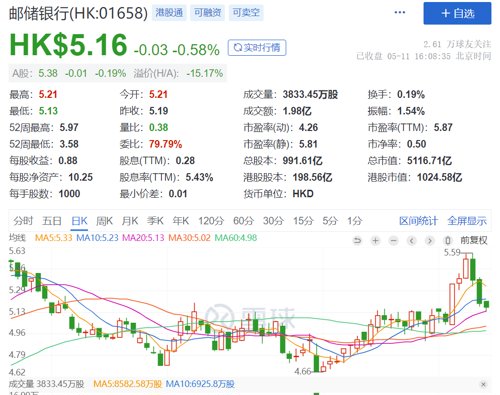Image resolution: width=500 pixels, height=395 pixels.
Task: Refresh via the 实时行情 button
Action: point(257,48)
